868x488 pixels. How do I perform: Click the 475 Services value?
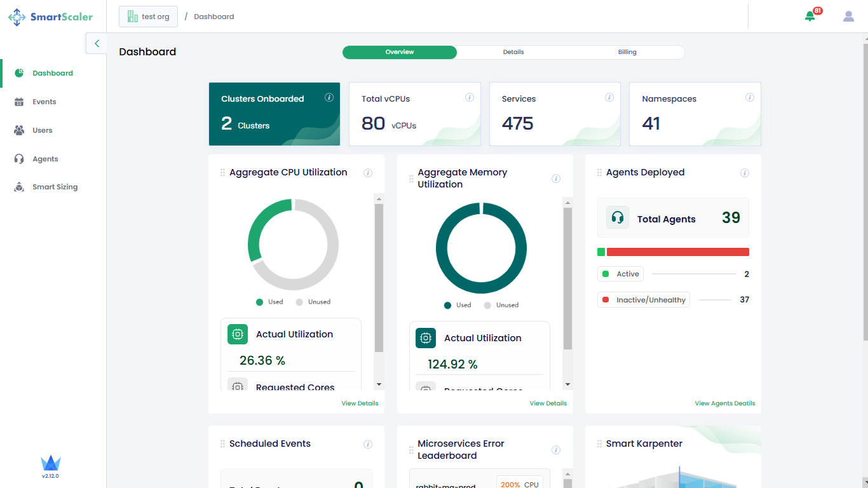[x=518, y=123]
